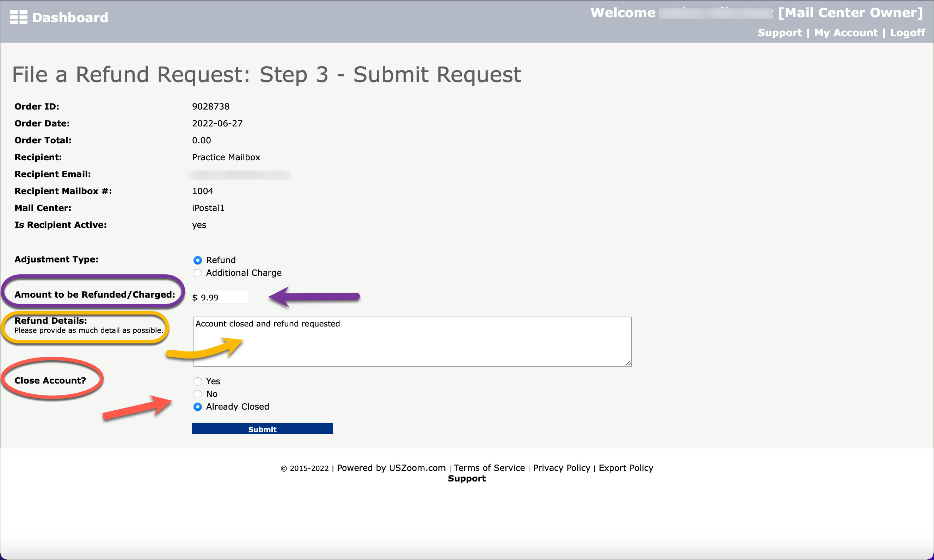Click the Logoff link
934x560 pixels.
[907, 33]
